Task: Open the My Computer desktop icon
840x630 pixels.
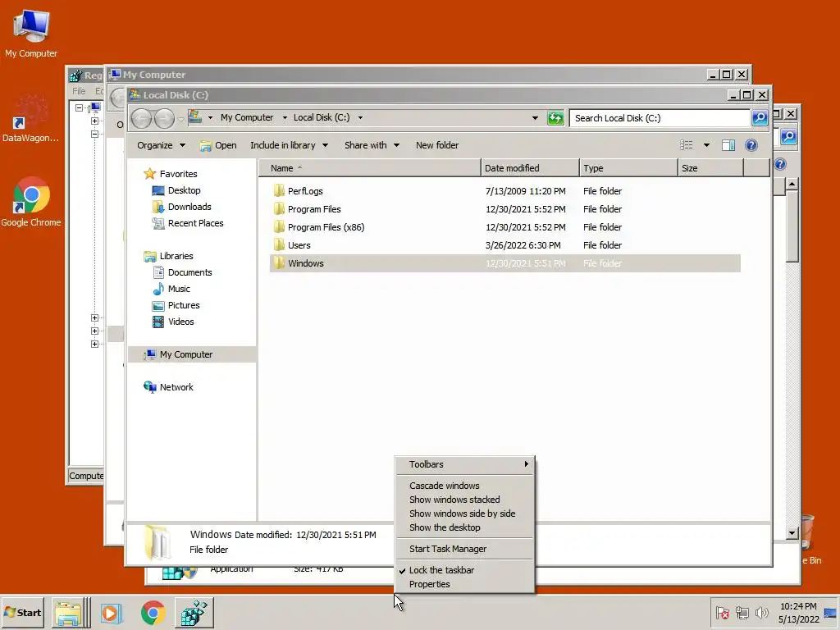Action: [x=31, y=33]
